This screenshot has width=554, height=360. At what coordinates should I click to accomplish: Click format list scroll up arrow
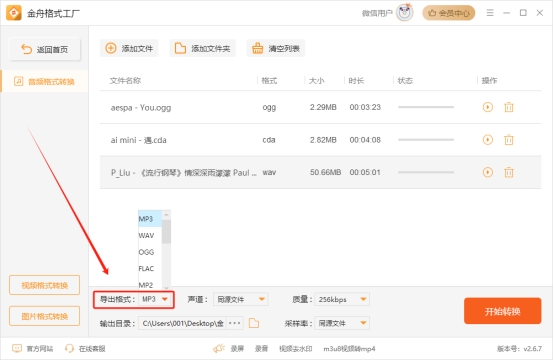click(x=166, y=215)
